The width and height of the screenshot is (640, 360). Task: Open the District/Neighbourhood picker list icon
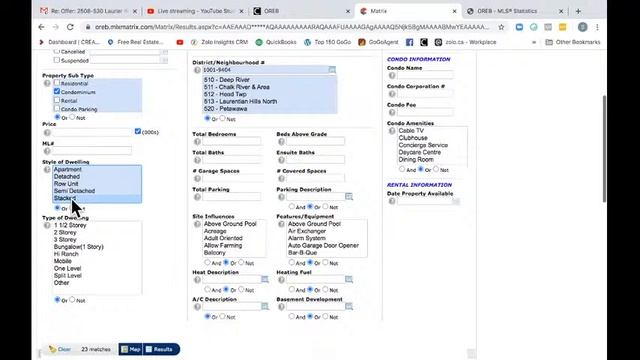tap(332, 70)
